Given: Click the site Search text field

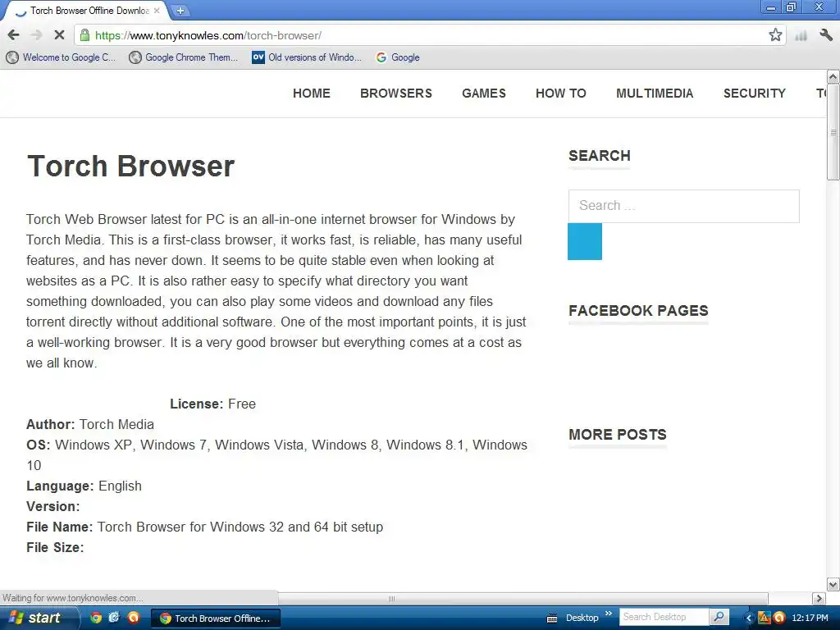Looking at the screenshot, I should (x=683, y=206).
